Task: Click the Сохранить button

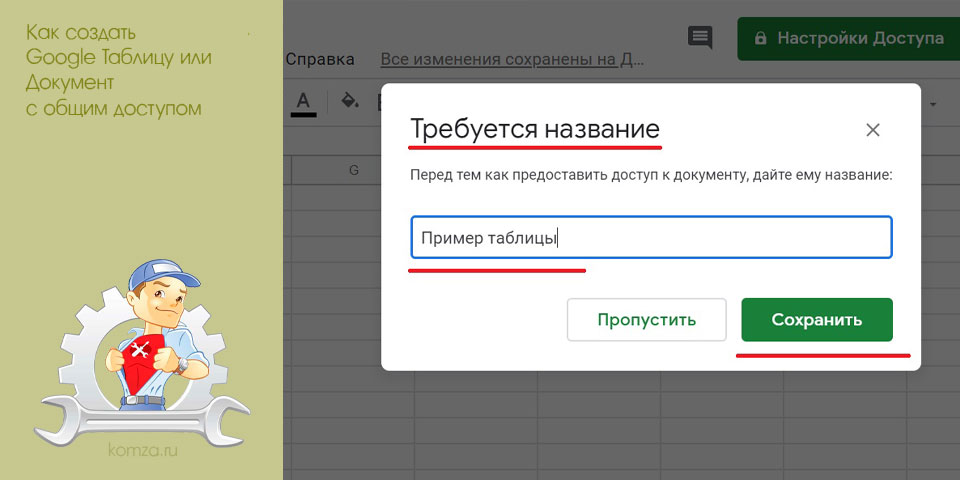Action: coord(817,320)
